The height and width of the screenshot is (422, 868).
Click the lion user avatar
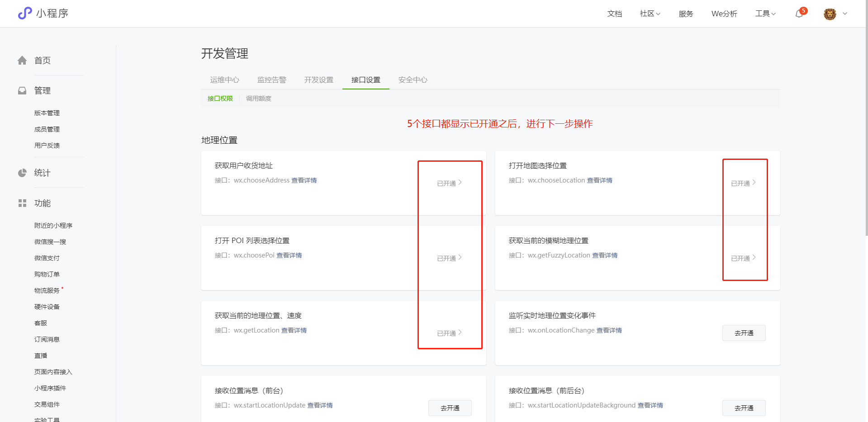click(x=830, y=14)
